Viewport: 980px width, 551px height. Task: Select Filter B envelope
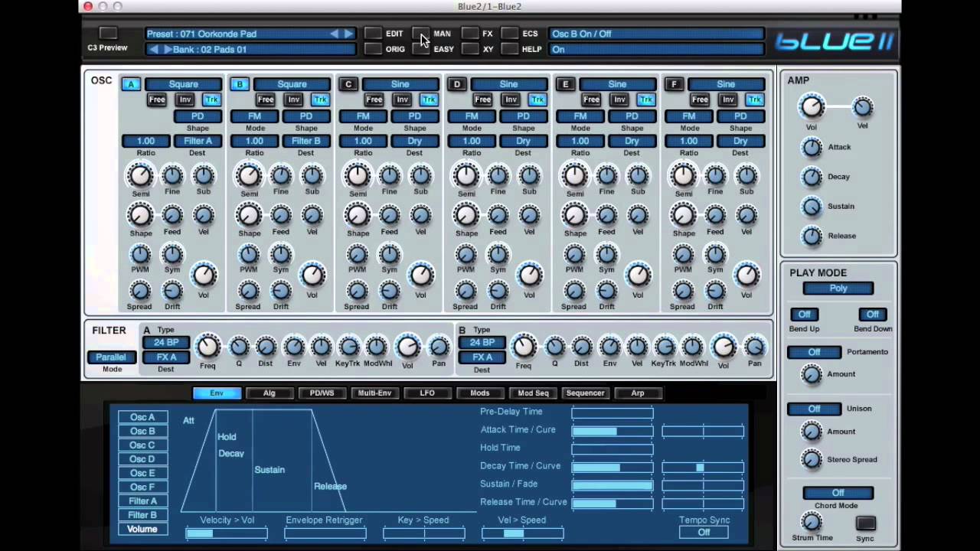(142, 515)
